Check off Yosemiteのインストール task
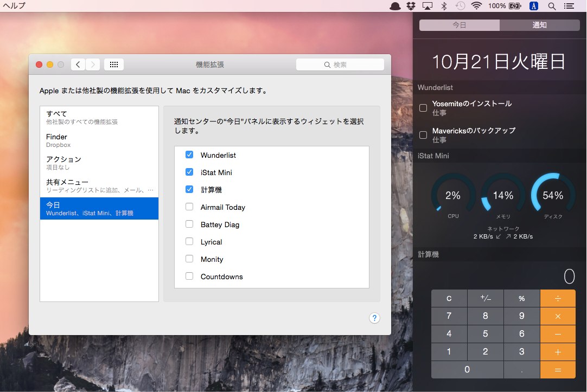Viewport: 587px width, 392px height. click(x=423, y=108)
